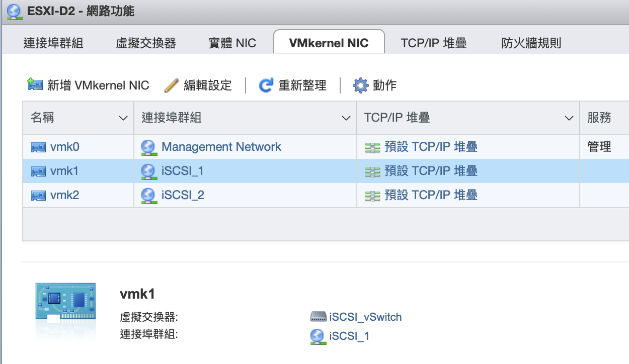Expand the TCP/IP 堆疊 column dropdown arrow

[569, 118]
